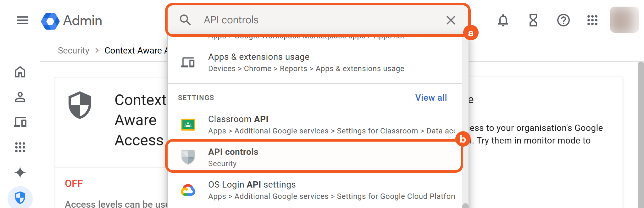Image resolution: width=644 pixels, height=208 pixels.
Task: Clear the search box with X
Action: coord(451,20)
